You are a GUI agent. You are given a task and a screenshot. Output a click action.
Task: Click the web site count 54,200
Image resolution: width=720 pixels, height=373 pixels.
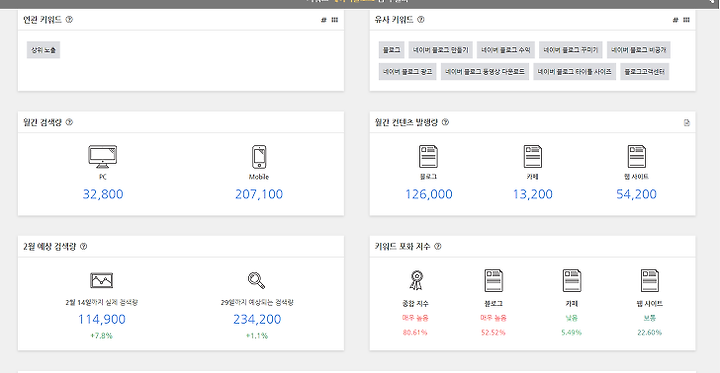636,194
